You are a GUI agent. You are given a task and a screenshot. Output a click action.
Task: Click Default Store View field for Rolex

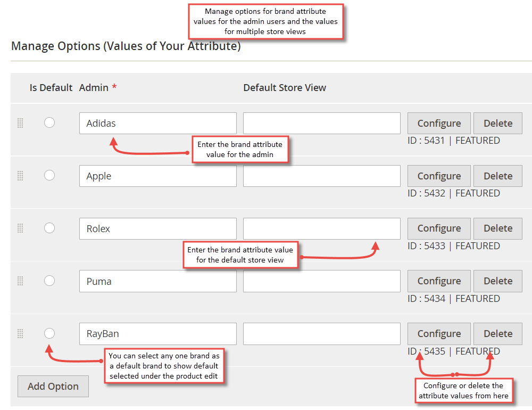[x=322, y=228]
